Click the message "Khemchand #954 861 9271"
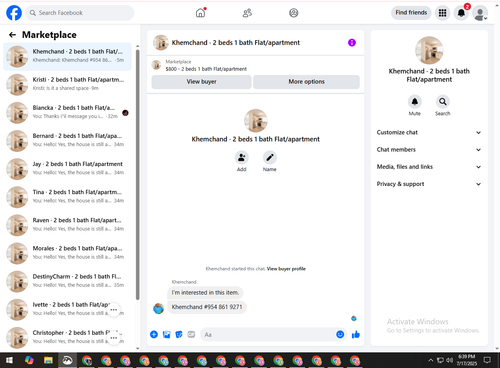The image size is (500, 368). (207, 307)
